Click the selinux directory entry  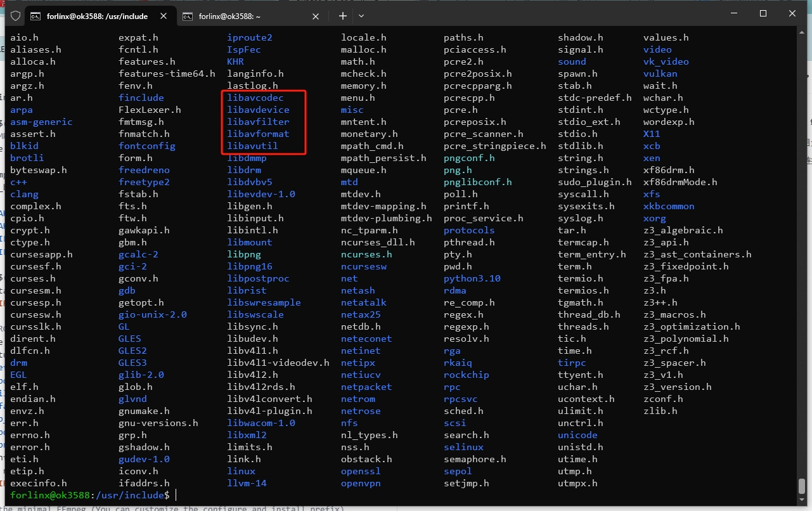pos(463,447)
